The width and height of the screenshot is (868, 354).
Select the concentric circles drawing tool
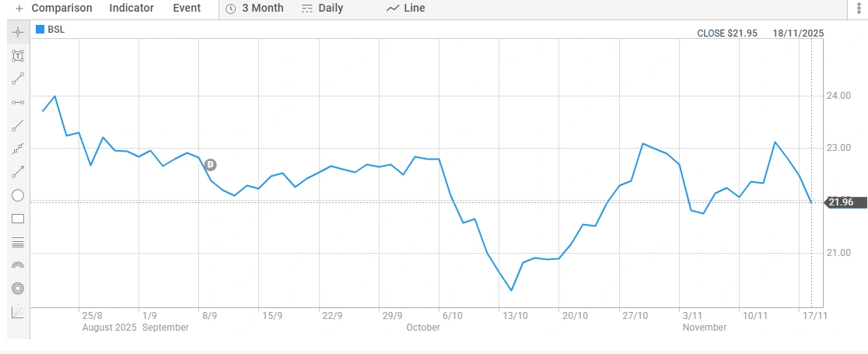click(18, 289)
